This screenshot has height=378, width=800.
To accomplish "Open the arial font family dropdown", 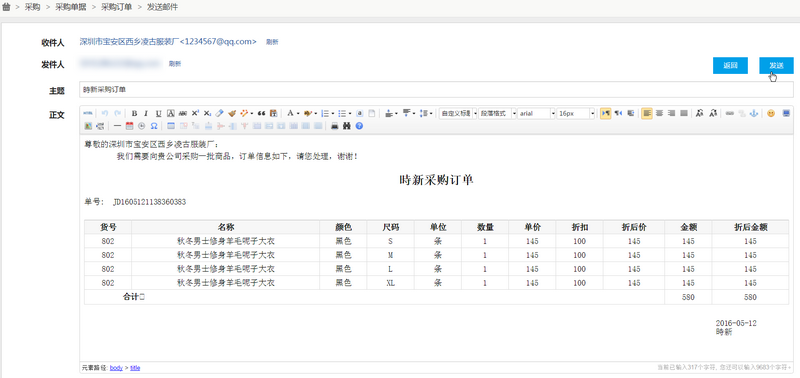I will pos(537,113).
